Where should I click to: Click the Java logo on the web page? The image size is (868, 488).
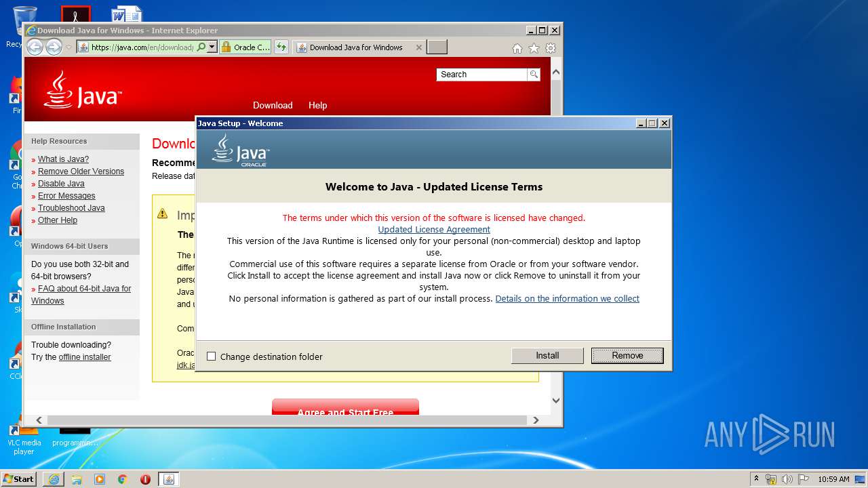pyautogui.click(x=83, y=90)
